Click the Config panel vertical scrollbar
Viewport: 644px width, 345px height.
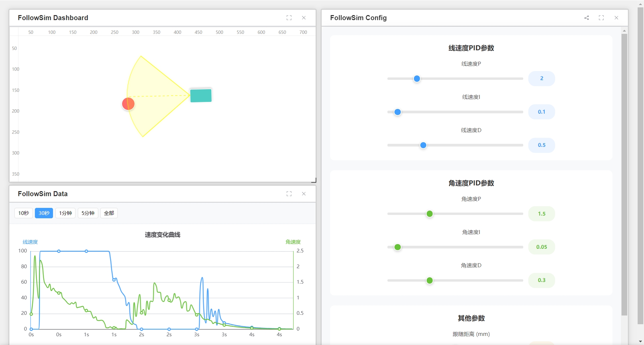624,174
